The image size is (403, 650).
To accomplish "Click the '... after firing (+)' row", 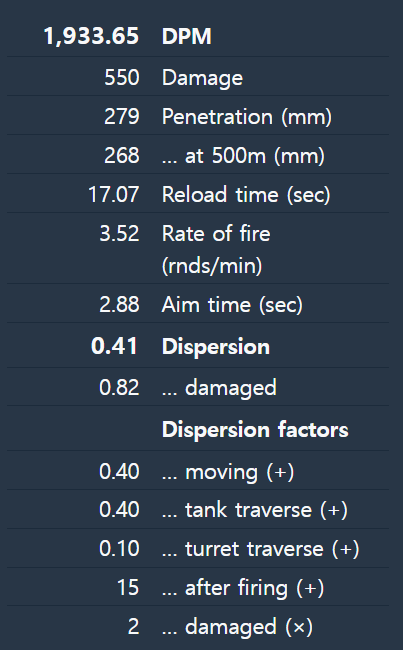I will (198, 587).
